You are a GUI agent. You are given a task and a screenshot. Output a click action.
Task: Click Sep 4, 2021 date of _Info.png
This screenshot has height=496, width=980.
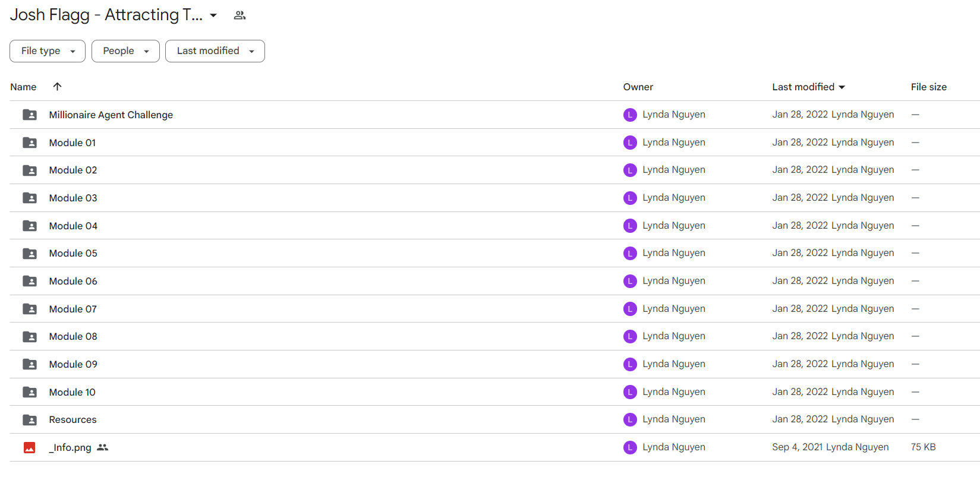(x=798, y=447)
